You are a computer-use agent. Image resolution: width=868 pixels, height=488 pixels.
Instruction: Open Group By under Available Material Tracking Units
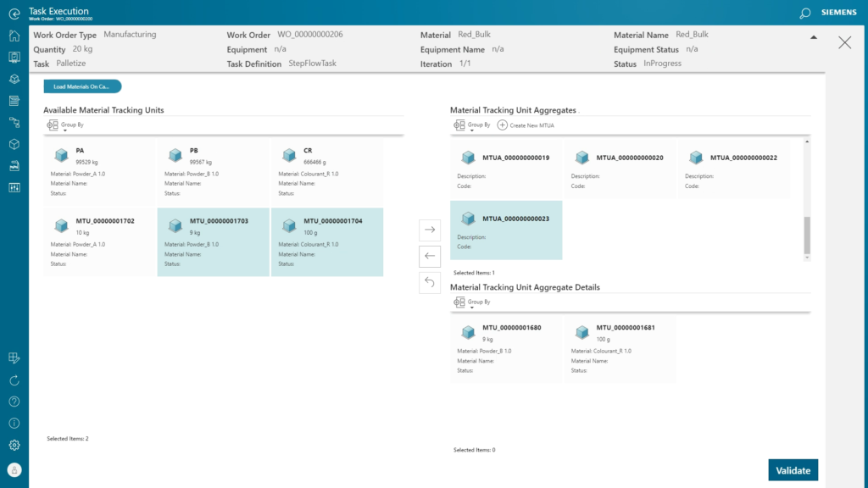[65, 125]
